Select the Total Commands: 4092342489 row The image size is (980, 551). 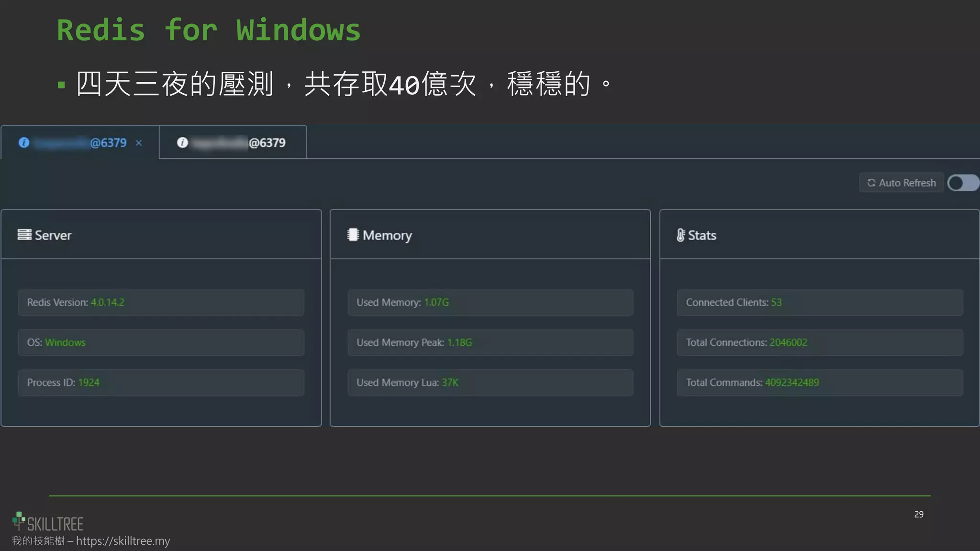tap(820, 383)
